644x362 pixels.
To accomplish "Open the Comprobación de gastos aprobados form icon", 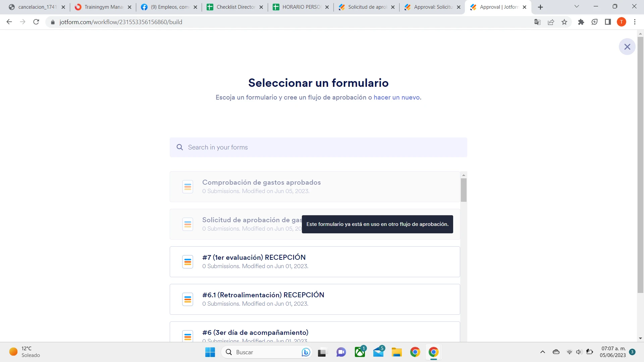I will [x=187, y=186].
